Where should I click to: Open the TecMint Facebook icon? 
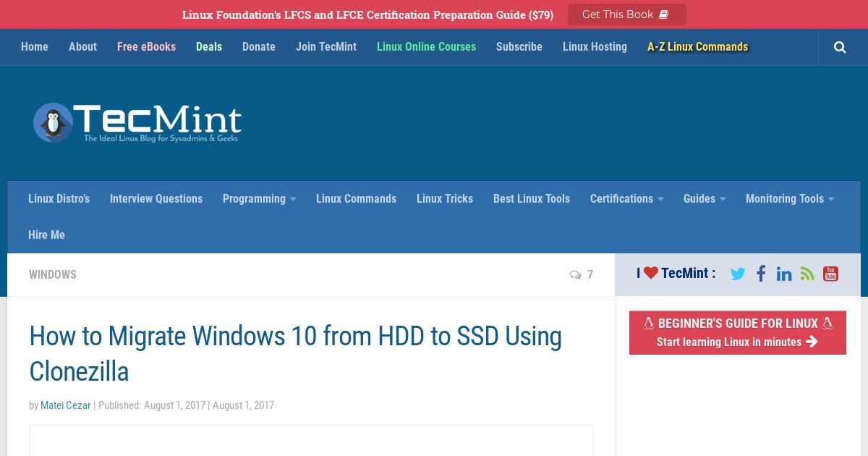pos(761,274)
